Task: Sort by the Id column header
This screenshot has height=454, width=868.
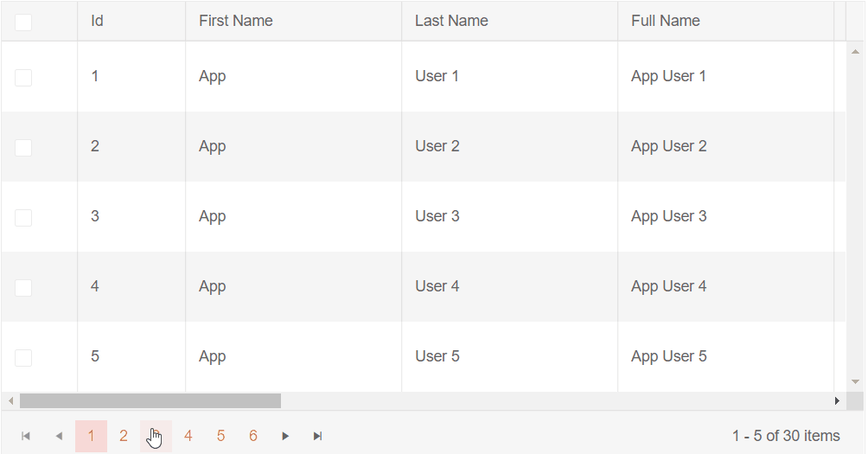Action: (x=98, y=21)
